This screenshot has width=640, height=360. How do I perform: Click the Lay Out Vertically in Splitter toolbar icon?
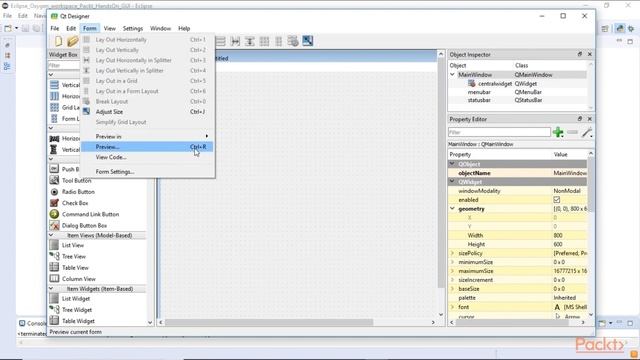click(249, 41)
